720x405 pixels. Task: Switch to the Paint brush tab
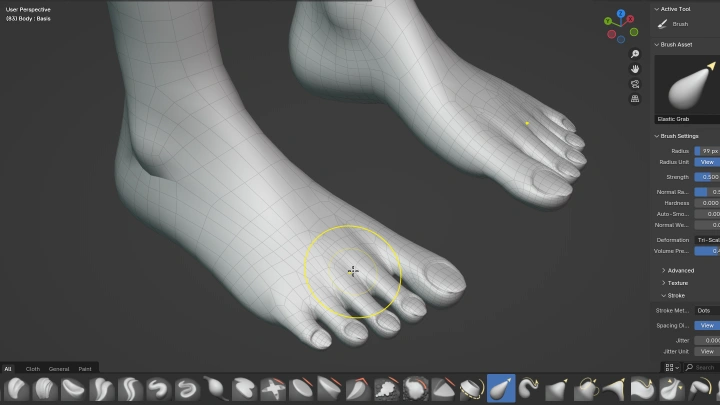[85, 369]
